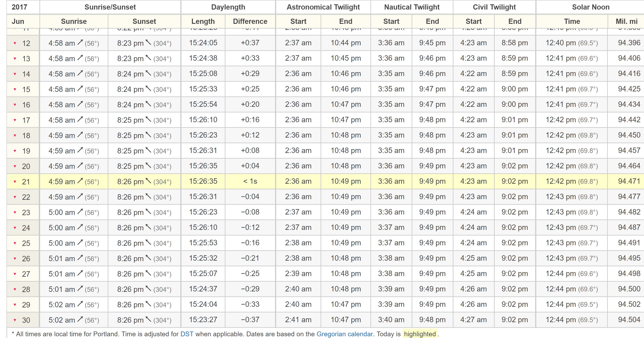Click the Daylength column group header
The image size is (644, 338).
[228, 7]
